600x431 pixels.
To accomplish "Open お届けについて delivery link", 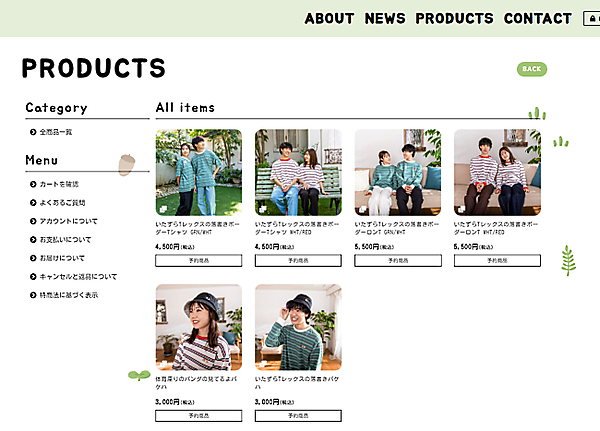I will [x=62, y=258].
